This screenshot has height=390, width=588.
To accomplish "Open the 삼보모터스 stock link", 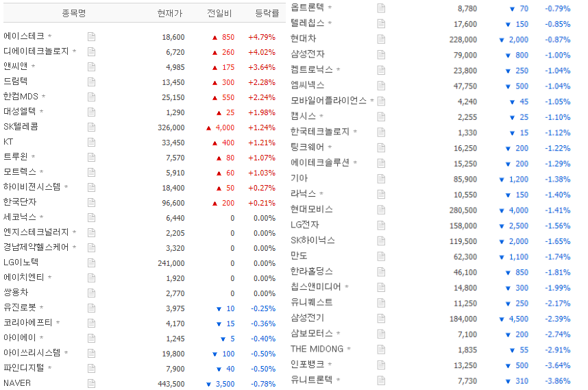I will point(312,334).
